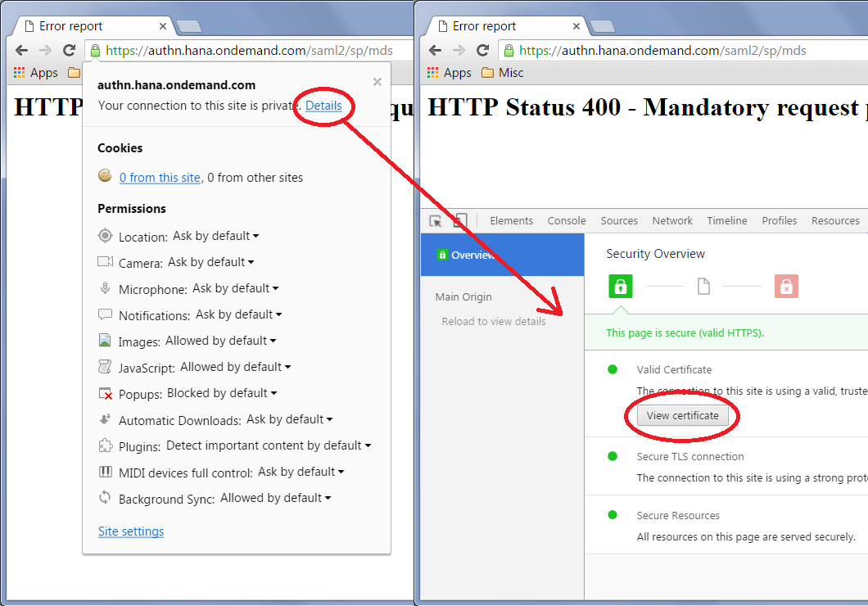This screenshot has height=606, width=868.
Task: Switch to the Network tab in DevTools
Action: tap(672, 221)
